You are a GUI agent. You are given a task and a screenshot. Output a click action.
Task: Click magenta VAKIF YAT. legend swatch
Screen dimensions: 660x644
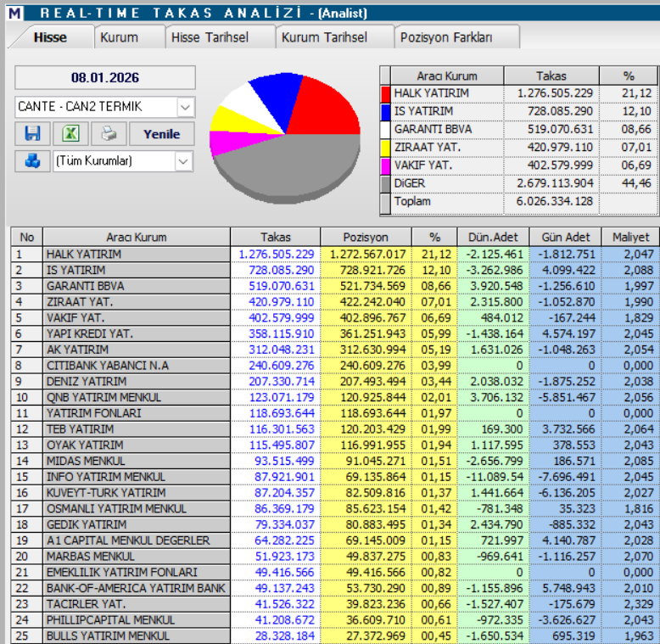pyautogui.click(x=385, y=165)
